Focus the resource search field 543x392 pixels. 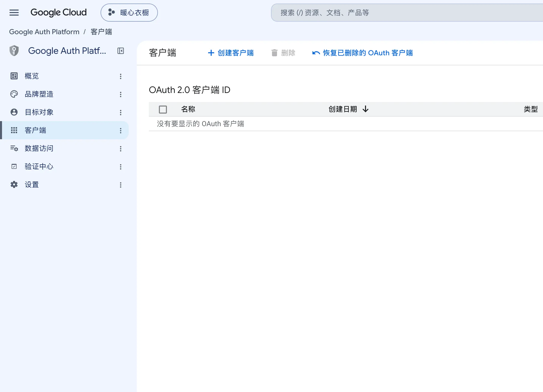click(407, 13)
